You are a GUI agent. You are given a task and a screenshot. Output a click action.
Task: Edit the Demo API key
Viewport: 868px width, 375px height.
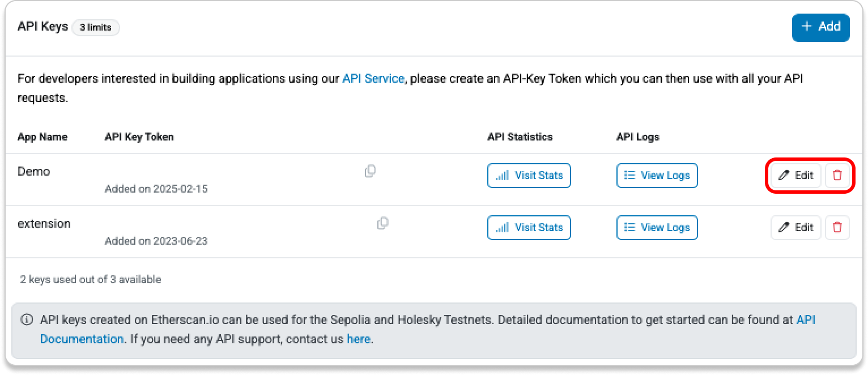coord(796,176)
